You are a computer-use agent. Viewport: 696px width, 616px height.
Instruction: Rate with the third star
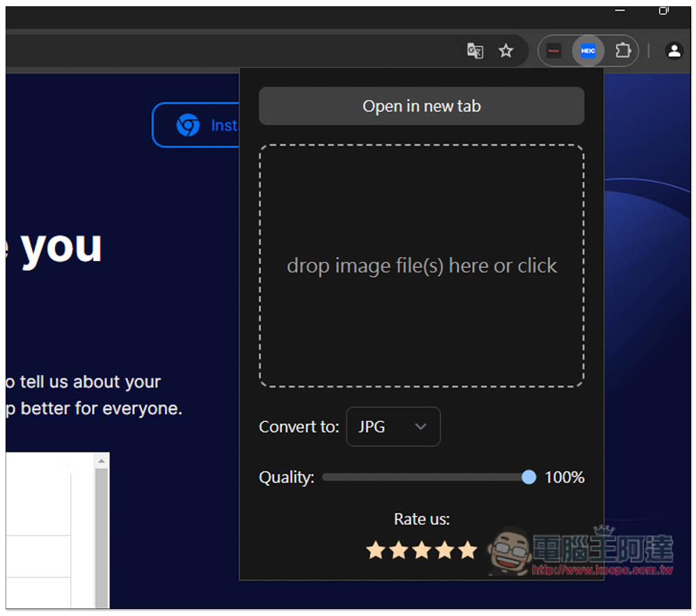pyautogui.click(x=422, y=550)
